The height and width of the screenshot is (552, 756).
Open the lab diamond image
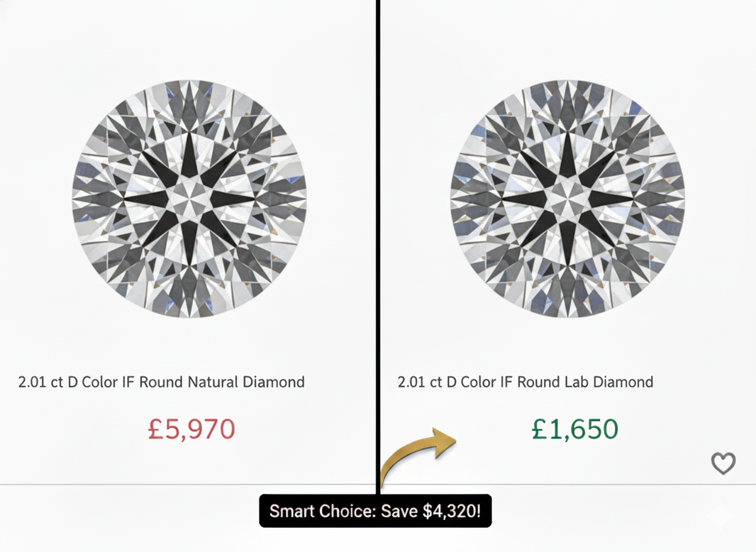pos(567,198)
